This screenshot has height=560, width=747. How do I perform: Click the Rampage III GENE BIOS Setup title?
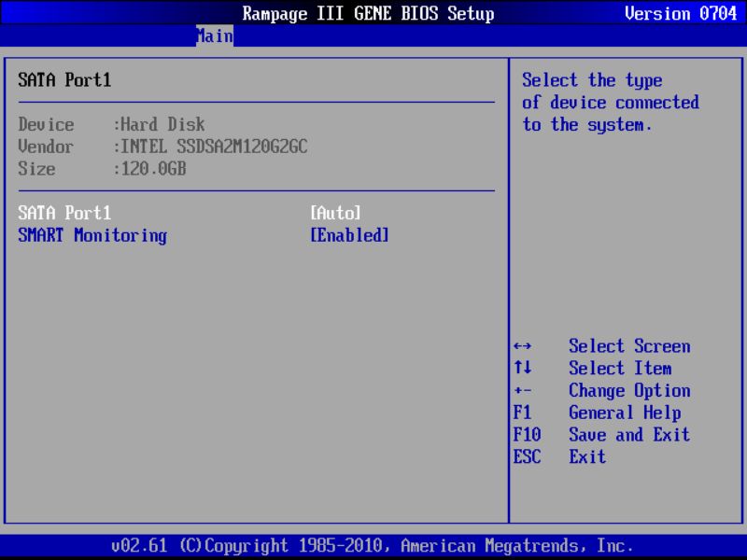368,13
